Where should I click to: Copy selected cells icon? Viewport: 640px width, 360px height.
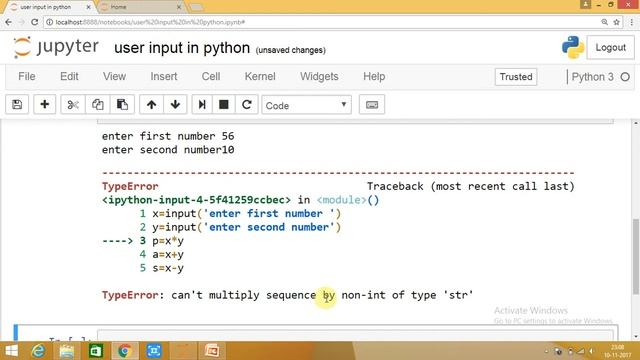tap(98, 105)
